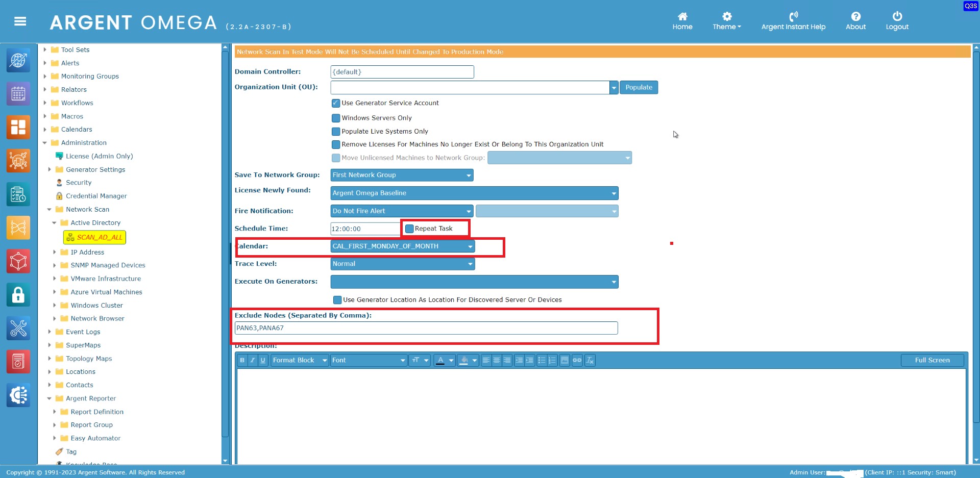
Task: Collapse the Active Directory tree node
Action: 54,223
